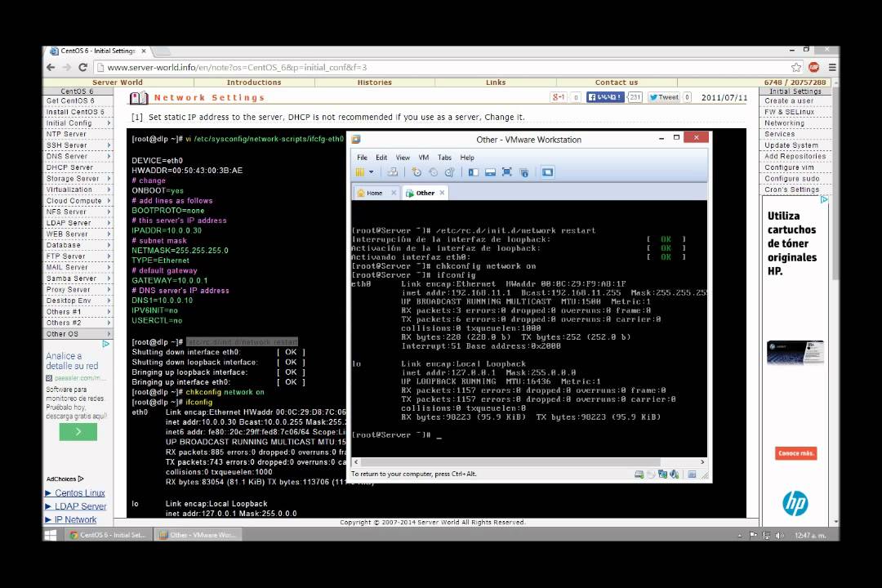Click VMware hard disk status icon
Viewport: 882px width, 588px height.
coord(639,474)
